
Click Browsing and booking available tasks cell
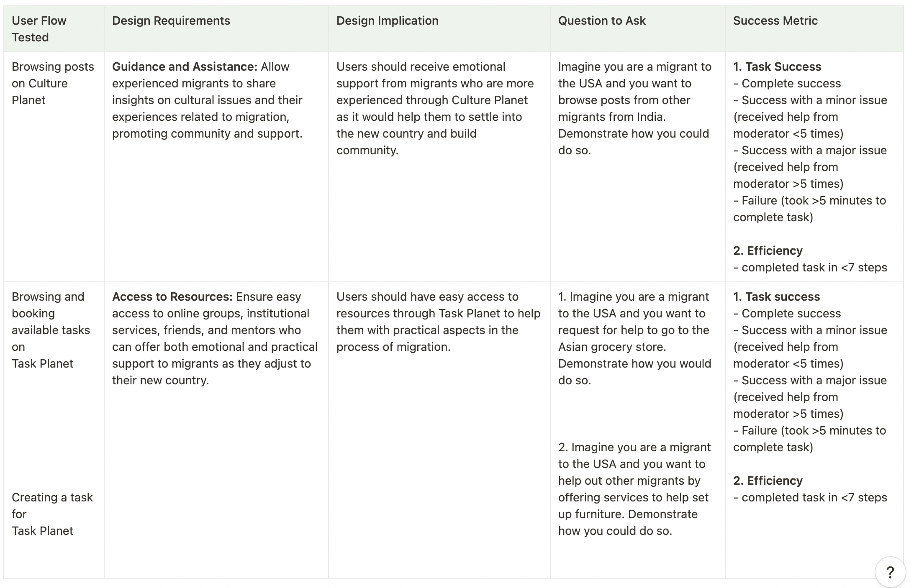[x=51, y=330]
